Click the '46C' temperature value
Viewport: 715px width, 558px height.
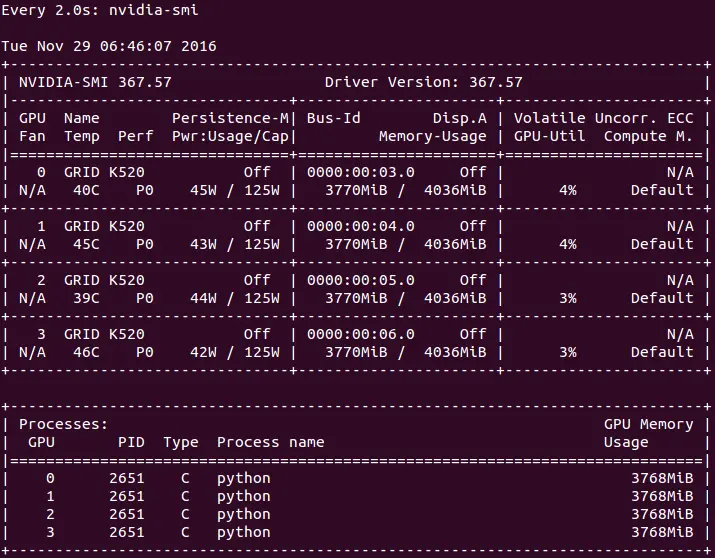86,352
